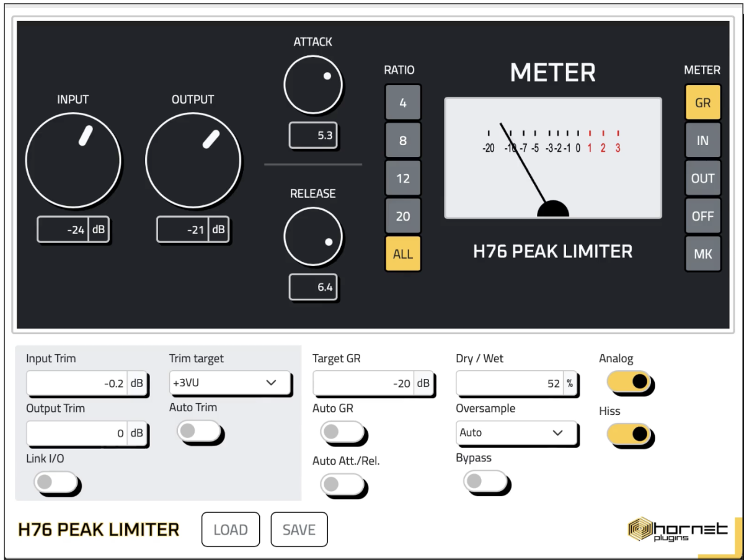The width and height of the screenshot is (744, 560).
Task: Click the LOAD preset button
Action: click(x=231, y=530)
